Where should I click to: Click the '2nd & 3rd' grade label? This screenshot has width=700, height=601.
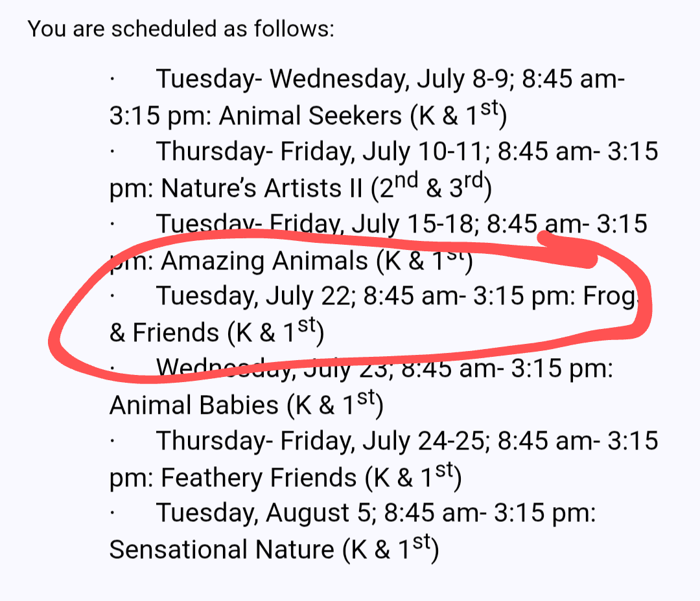(x=431, y=186)
